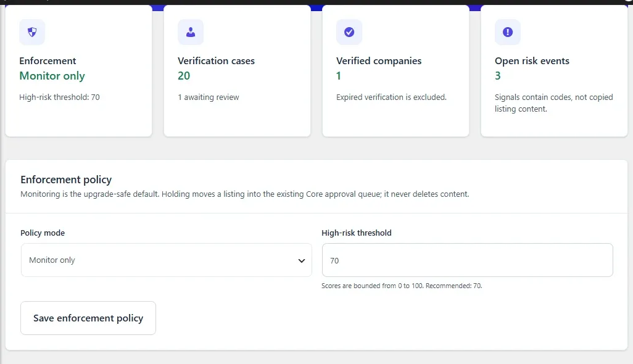Click the 'Monitor only' enforcement value
The height and width of the screenshot is (364, 633).
click(x=52, y=76)
